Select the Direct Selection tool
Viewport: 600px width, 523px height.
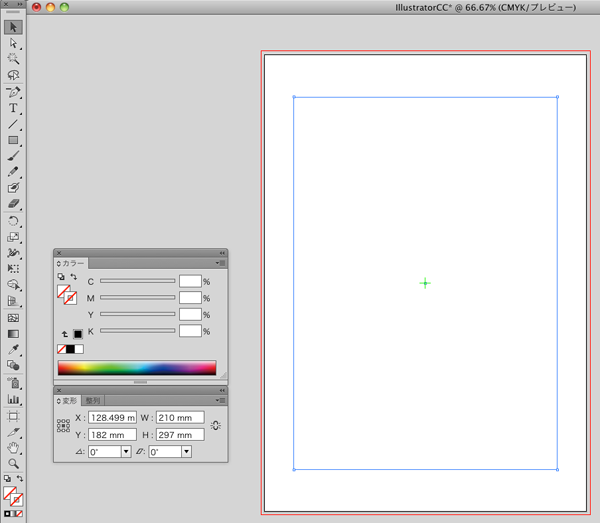pos(14,43)
